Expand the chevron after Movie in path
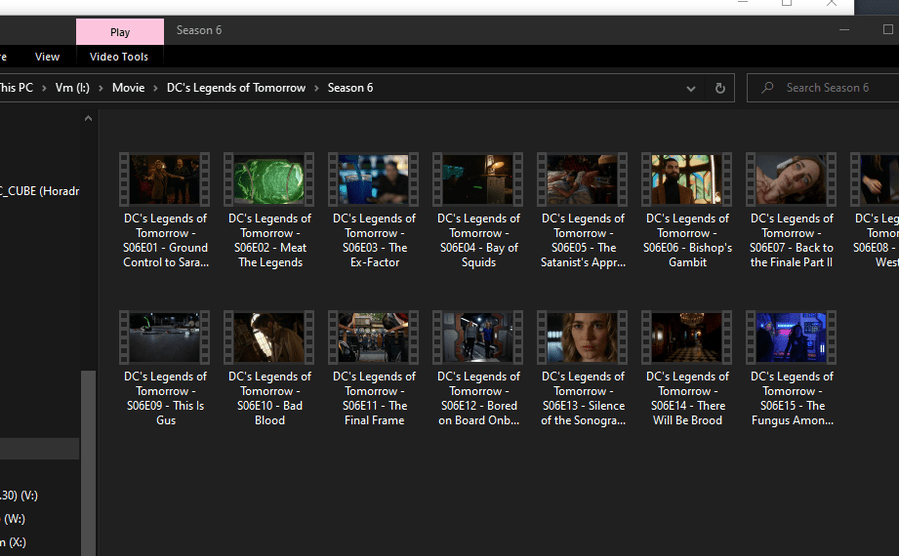899x556 pixels. tap(155, 88)
